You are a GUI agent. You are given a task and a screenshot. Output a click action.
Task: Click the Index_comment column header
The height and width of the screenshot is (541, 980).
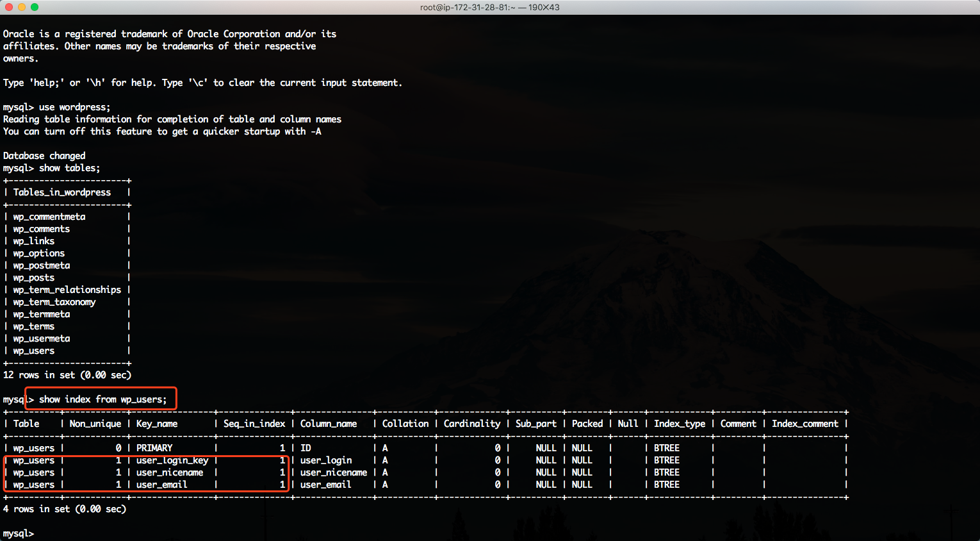click(805, 424)
